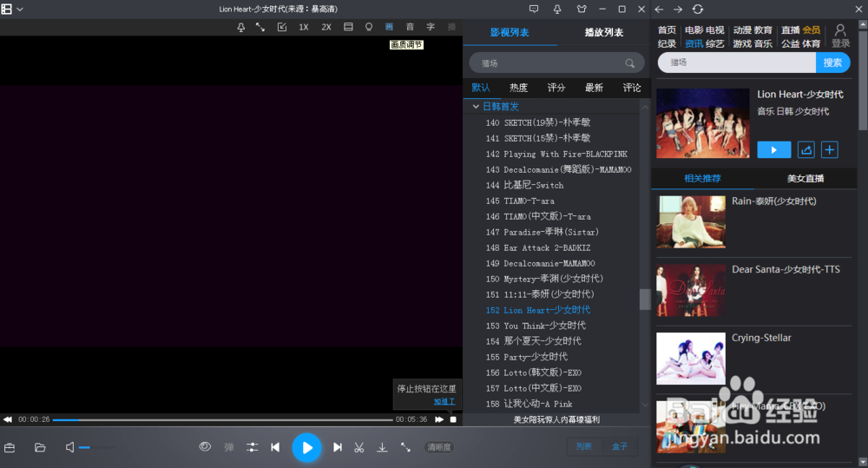Open the toolbox icon

(10, 447)
